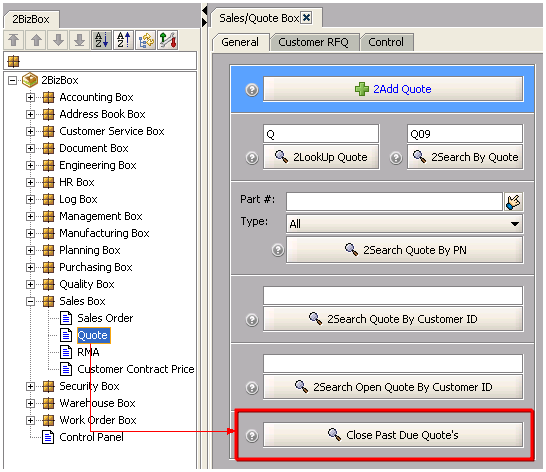Click help icon beside Close Past Due Quote's

click(x=252, y=435)
